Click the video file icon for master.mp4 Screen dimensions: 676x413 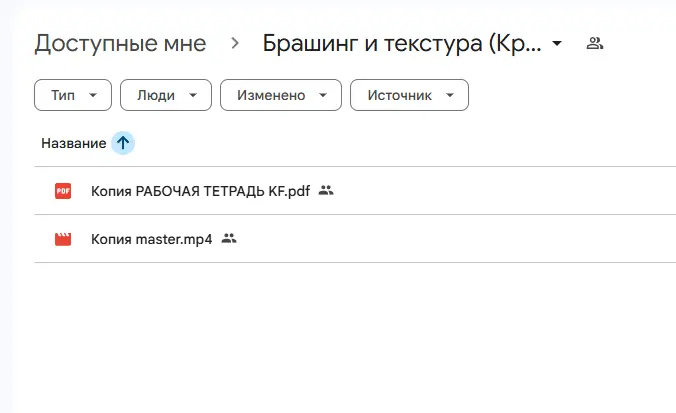63,239
